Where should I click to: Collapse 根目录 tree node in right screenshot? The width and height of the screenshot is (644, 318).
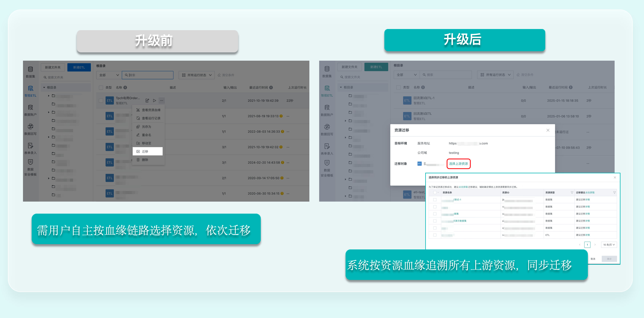(341, 87)
